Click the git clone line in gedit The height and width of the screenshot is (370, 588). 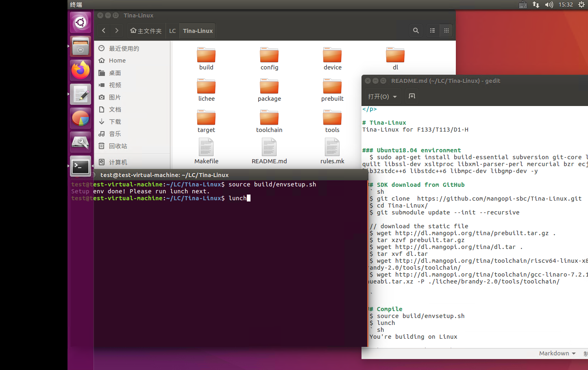tap(475, 199)
